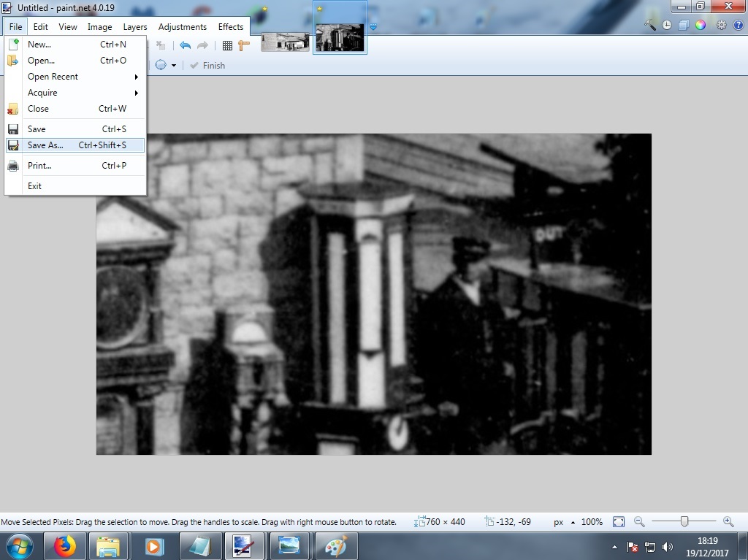Click the selection mode dropdown arrow in the toolbar
748x560 pixels.
click(174, 65)
